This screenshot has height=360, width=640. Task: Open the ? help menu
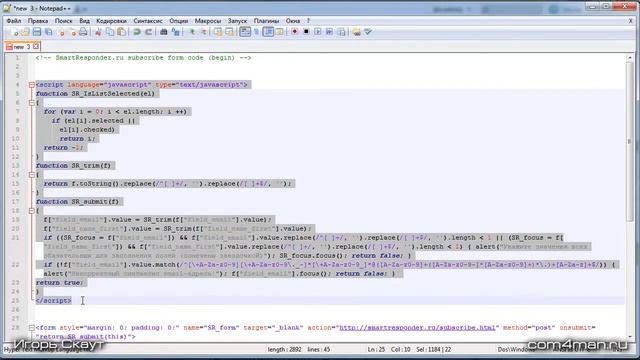[308, 21]
